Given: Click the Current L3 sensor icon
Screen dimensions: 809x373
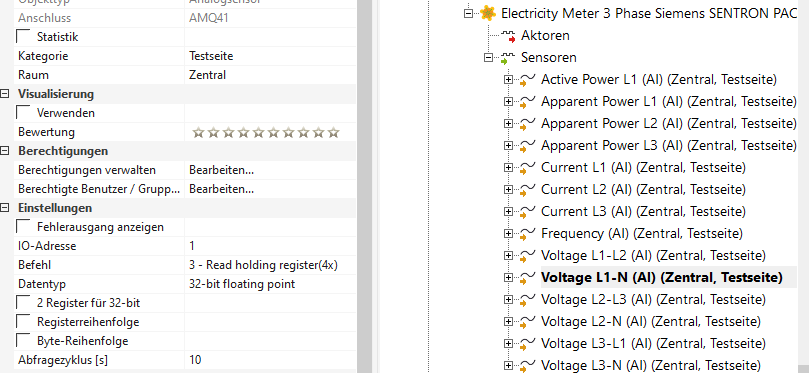Looking at the screenshot, I should (x=527, y=212).
